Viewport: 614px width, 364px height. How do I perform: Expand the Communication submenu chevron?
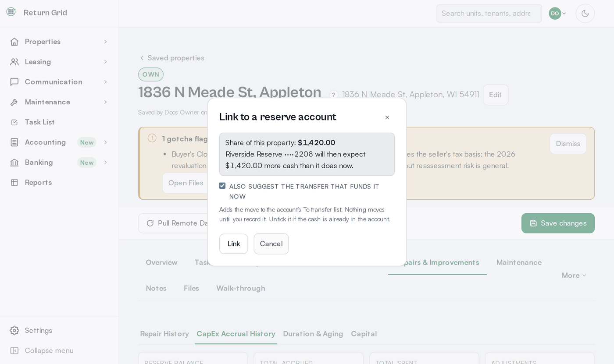coord(106,82)
